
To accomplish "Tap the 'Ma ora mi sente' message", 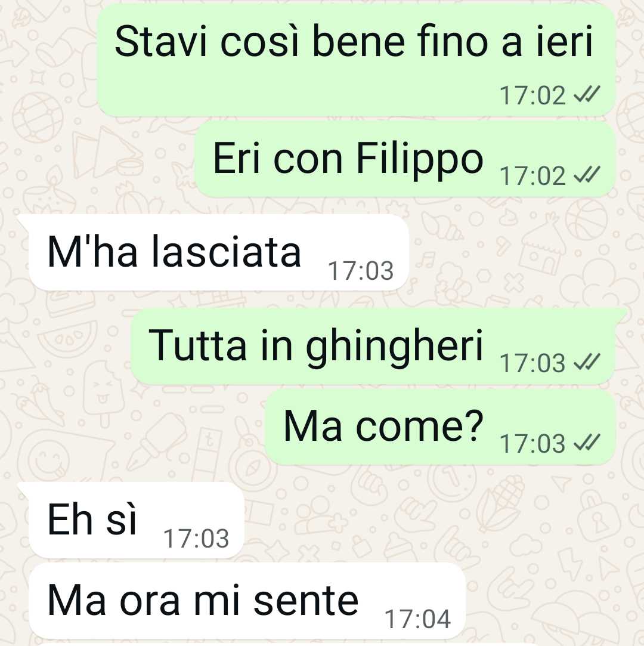I will click(247, 601).
